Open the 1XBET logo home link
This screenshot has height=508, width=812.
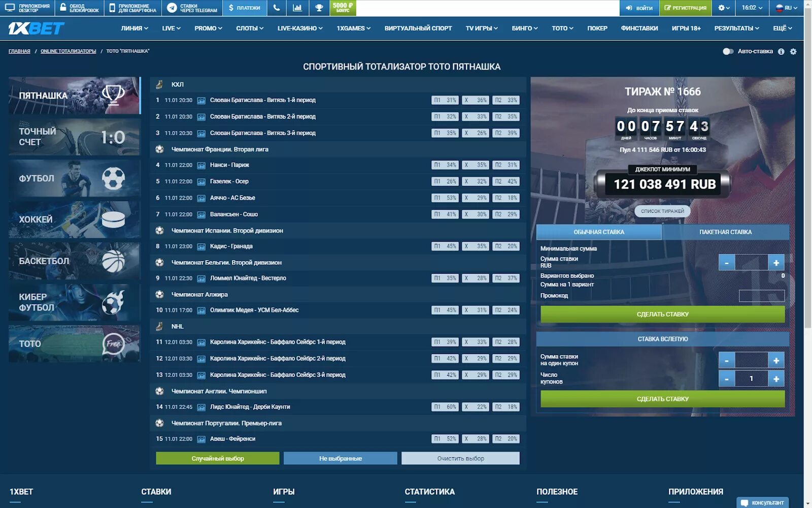tap(36, 28)
